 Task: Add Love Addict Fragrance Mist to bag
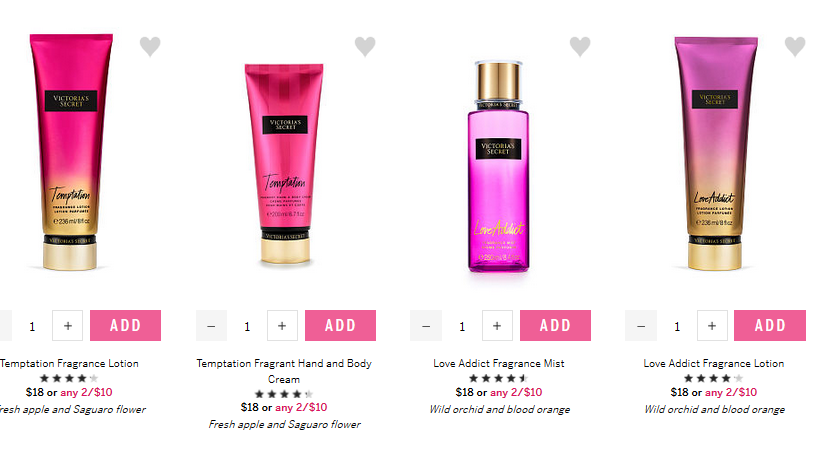555,326
